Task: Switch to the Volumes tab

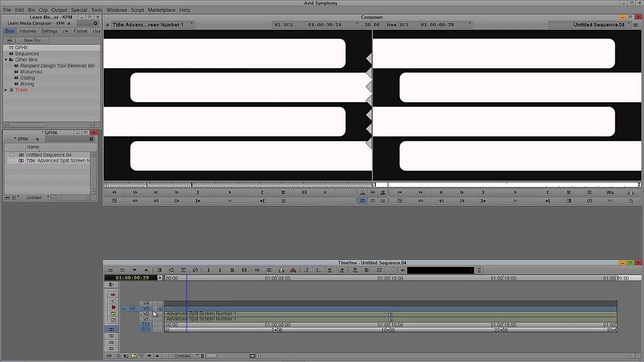Action: coord(28,31)
